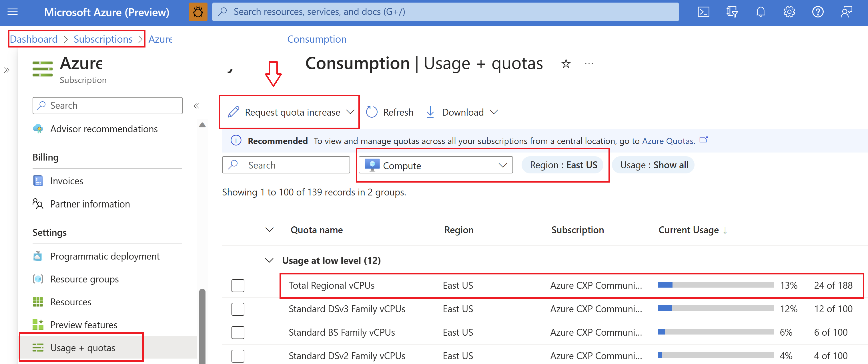Viewport: 868px width, 364px height.
Task: Click the Refresh button label
Action: [398, 112]
